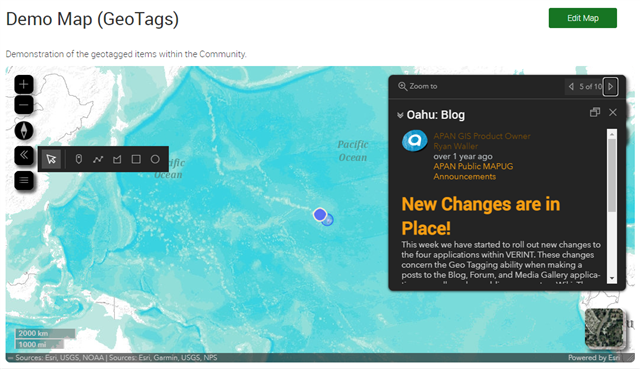Open the APAN Public MAPUG Announcements link
The width and height of the screenshot is (640, 370).
(x=473, y=171)
